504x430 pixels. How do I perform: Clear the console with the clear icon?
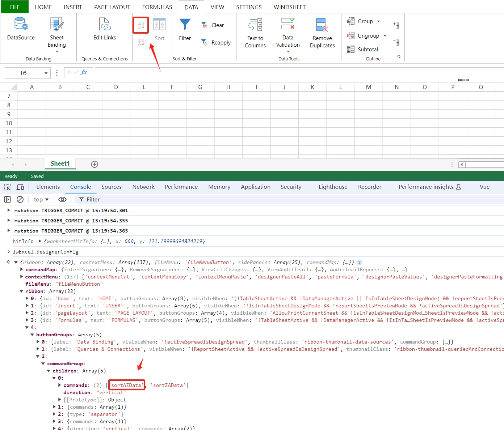pos(20,199)
